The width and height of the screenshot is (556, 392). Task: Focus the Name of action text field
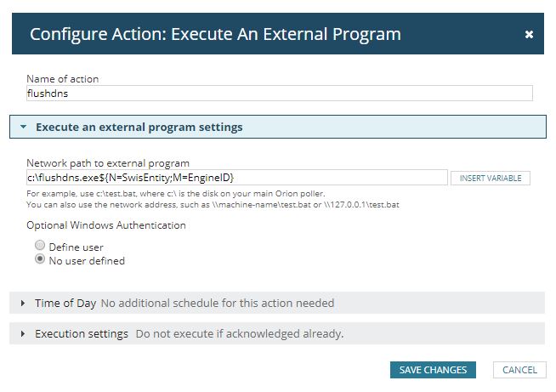[279, 94]
